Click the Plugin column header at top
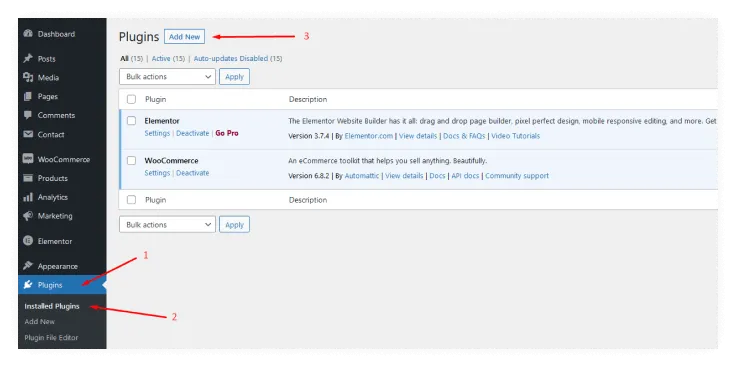736x367 pixels. coord(155,99)
